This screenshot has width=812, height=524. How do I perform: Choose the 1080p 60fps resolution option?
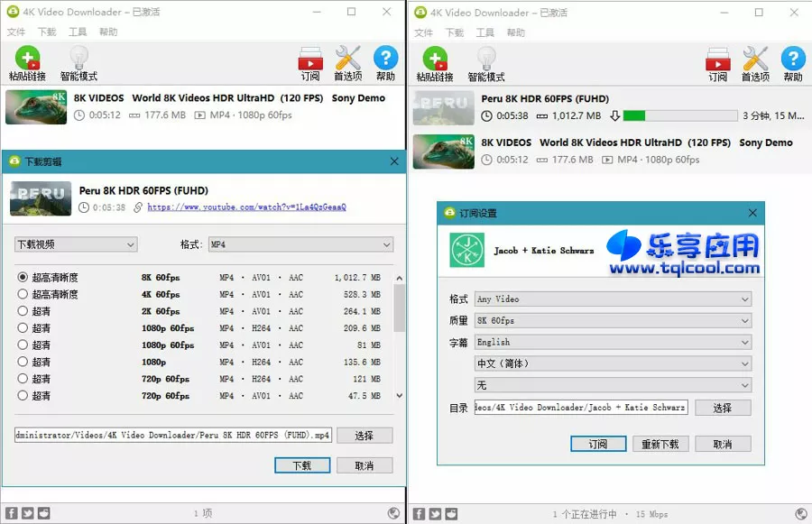point(21,327)
